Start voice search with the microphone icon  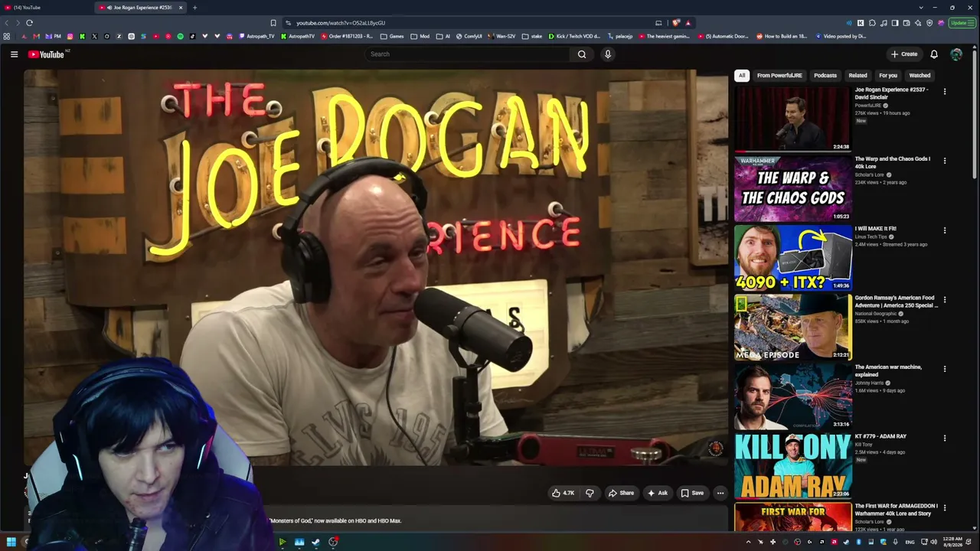click(608, 54)
